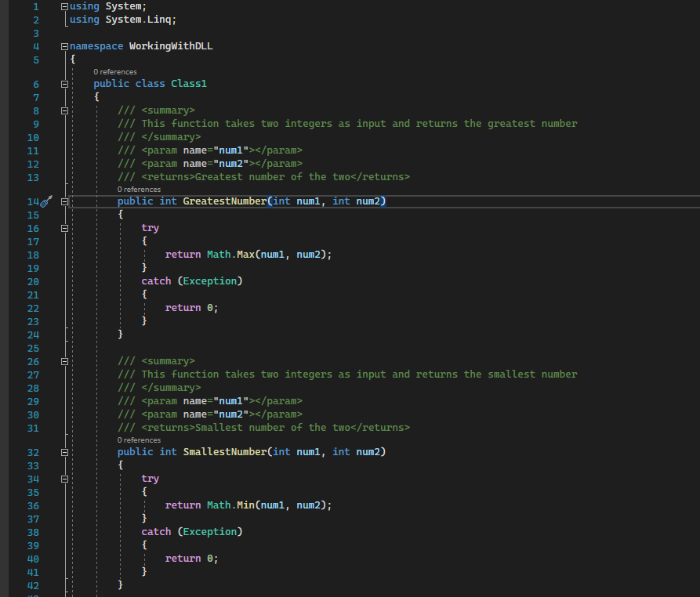Collapse the GreatestNumber method outline
This screenshot has width=700, height=597.
[x=64, y=201]
